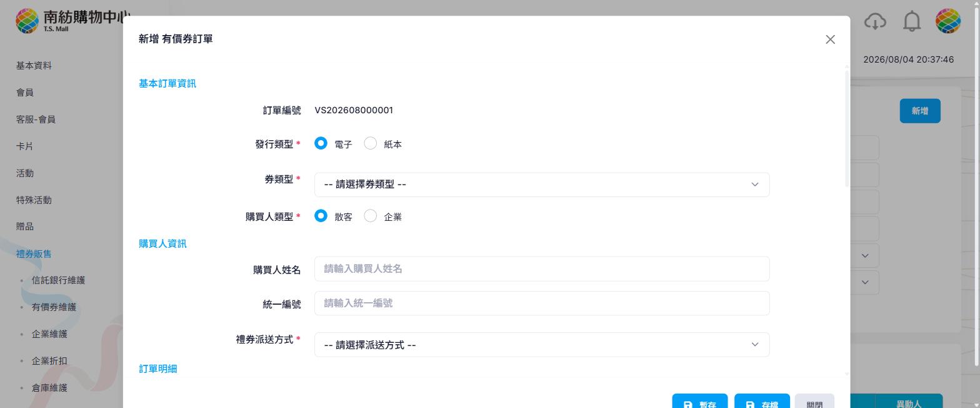Open the notification bell

[x=912, y=21]
